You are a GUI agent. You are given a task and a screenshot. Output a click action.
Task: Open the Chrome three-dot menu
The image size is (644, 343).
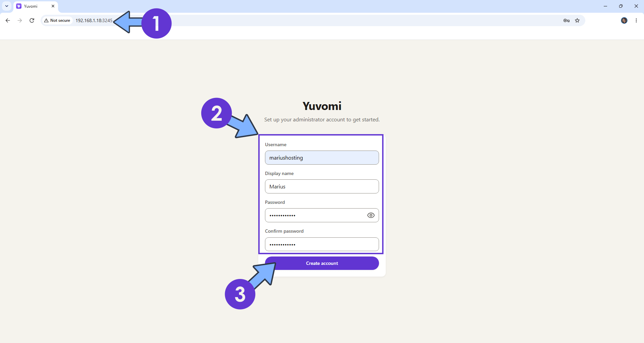(636, 20)
